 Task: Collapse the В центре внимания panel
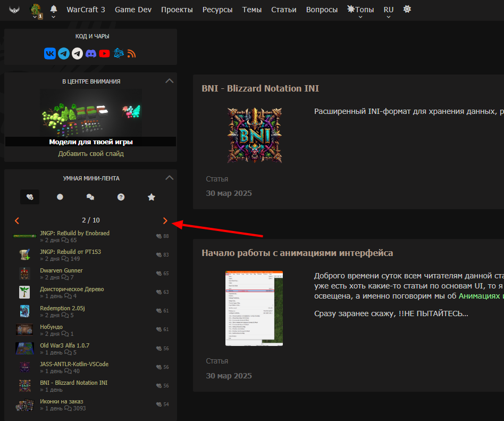click(x=170, y=81)
